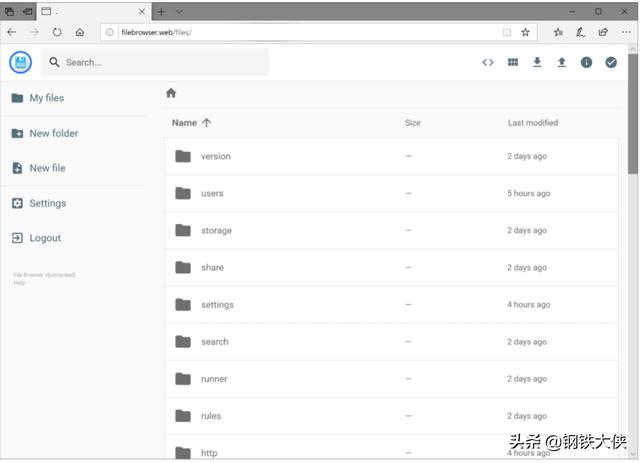Switch to grid view layout
Screen dimensions: 640x463
pyautogui.click(x=513, y=62)
